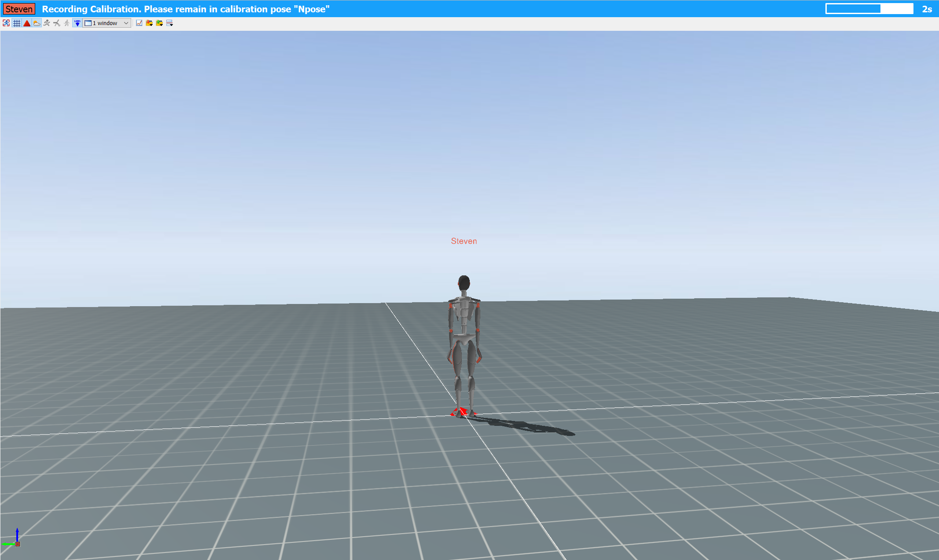Select the segment bone icon in the toolbar

(56, 23)
